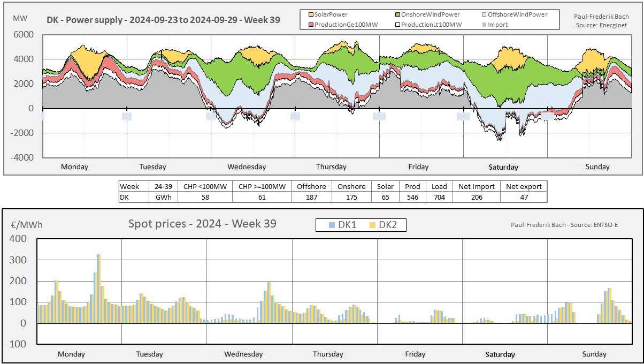Click the OnshoreWindPower green legend swatch
The width and height of the screenshot is (644, 364).
point(397,14)
